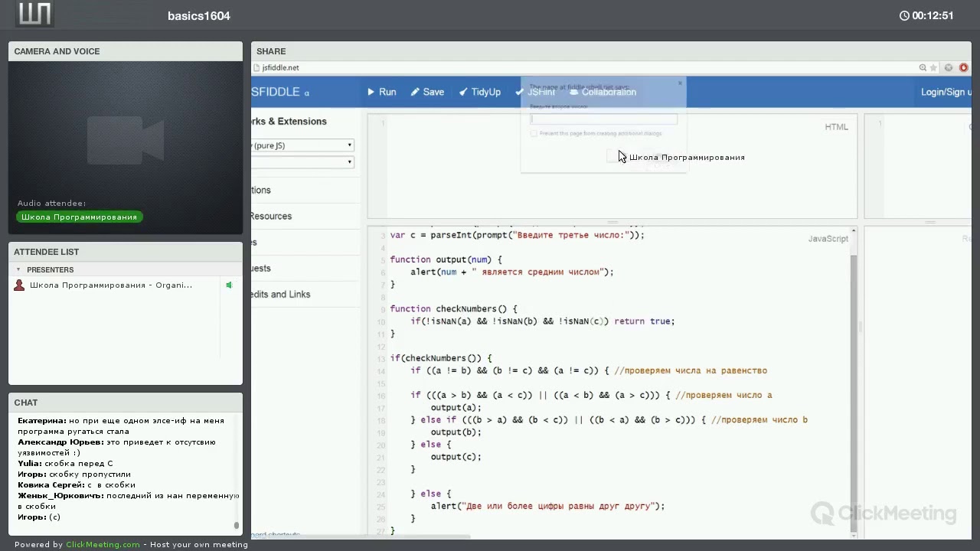
Task: Click the bookmark star icon in address bar
Action: tap(935, 67)
